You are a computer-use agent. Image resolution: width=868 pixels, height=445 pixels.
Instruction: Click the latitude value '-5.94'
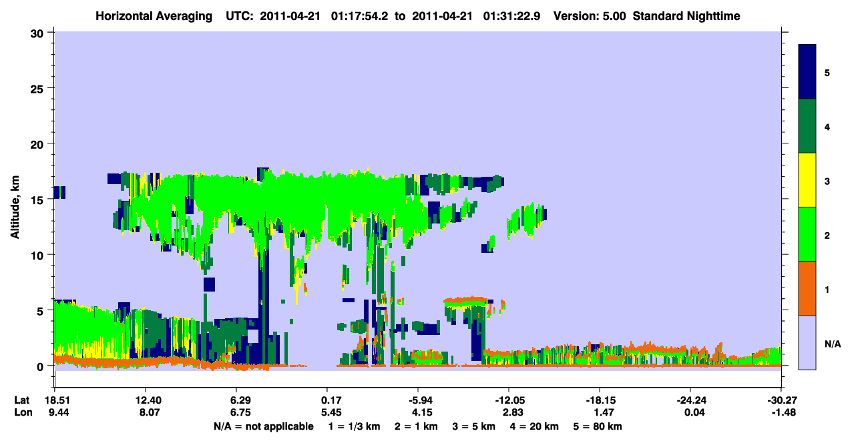(x=417, y=400)
